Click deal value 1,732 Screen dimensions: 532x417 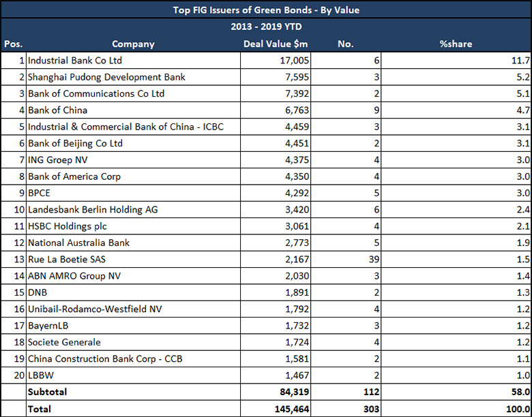click(276, 326)
